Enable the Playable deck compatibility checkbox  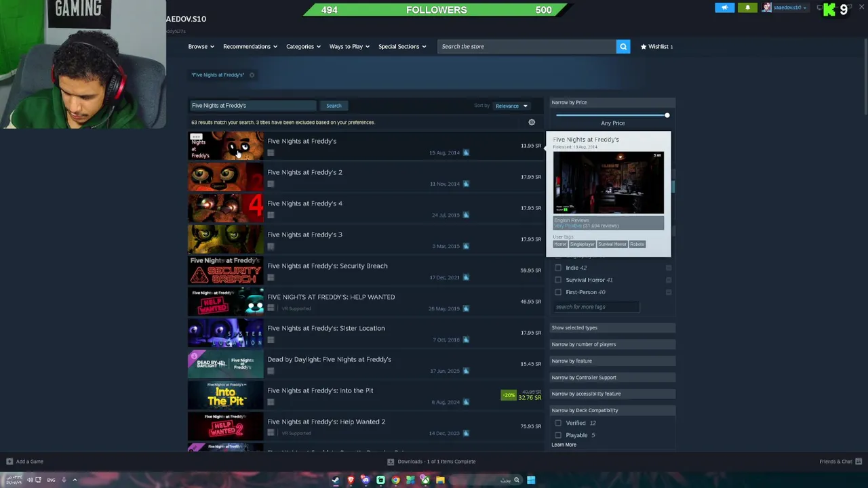pos(558,435)
